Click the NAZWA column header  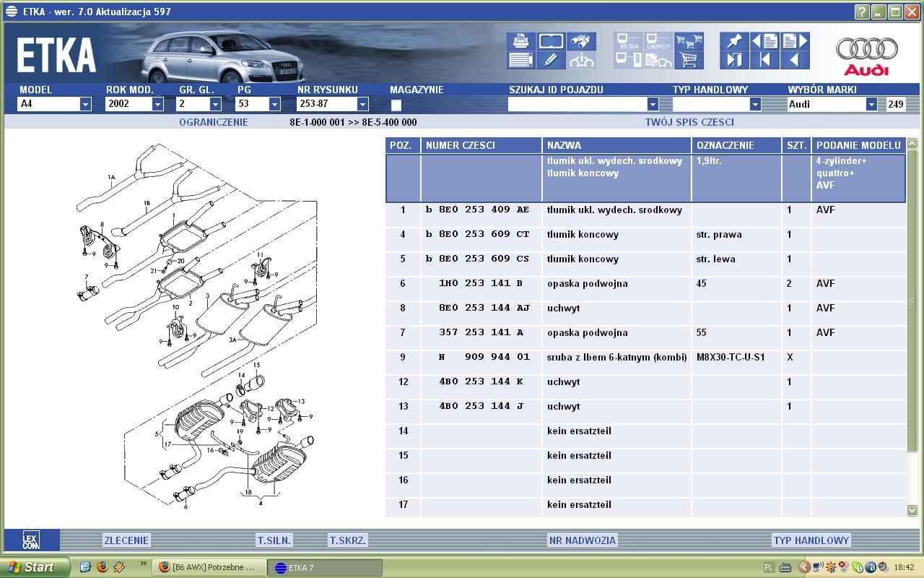[x=617, y=145]
